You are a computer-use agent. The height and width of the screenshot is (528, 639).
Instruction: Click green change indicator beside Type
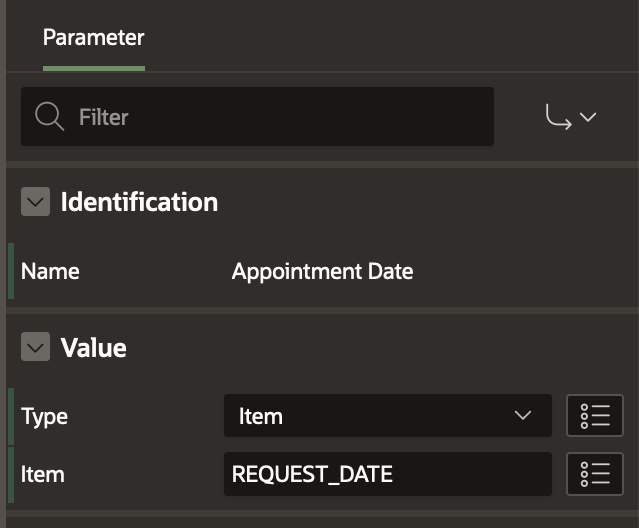pos(11,416)
